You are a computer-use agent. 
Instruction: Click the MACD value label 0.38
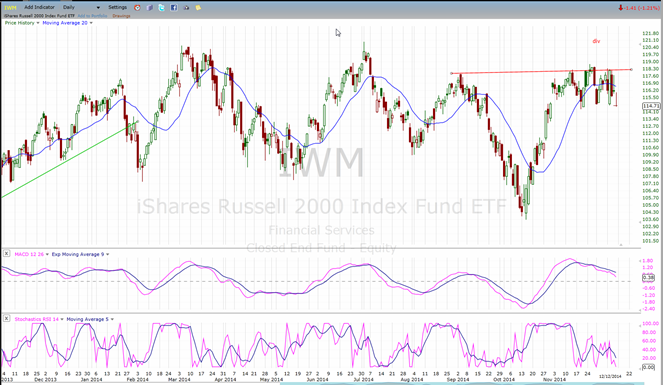(648, 278)
